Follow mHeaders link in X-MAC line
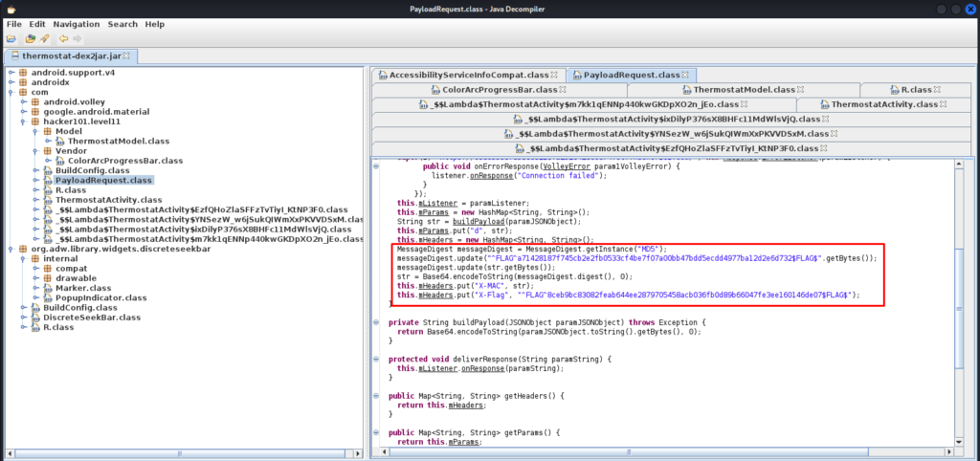980x461 pixels. pyautogui.click(x=435, y=285)
